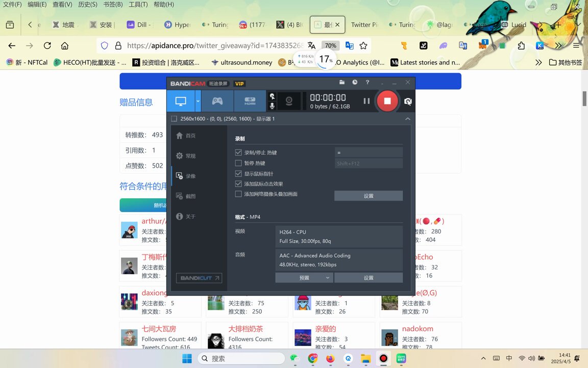The height and width of the screenshot is (368, 588).
Task: Switch to the Dill browser tab
Action: [x=139, y=25]
